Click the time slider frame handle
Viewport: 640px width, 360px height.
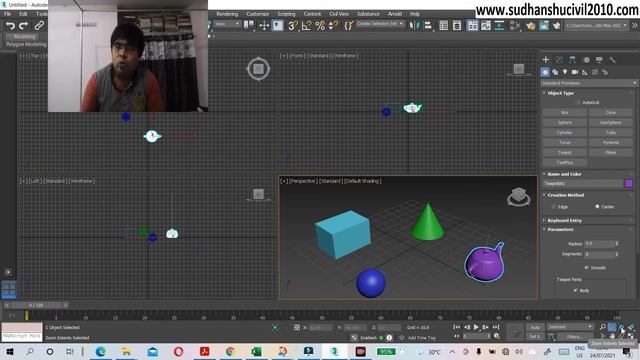(36, 305)
